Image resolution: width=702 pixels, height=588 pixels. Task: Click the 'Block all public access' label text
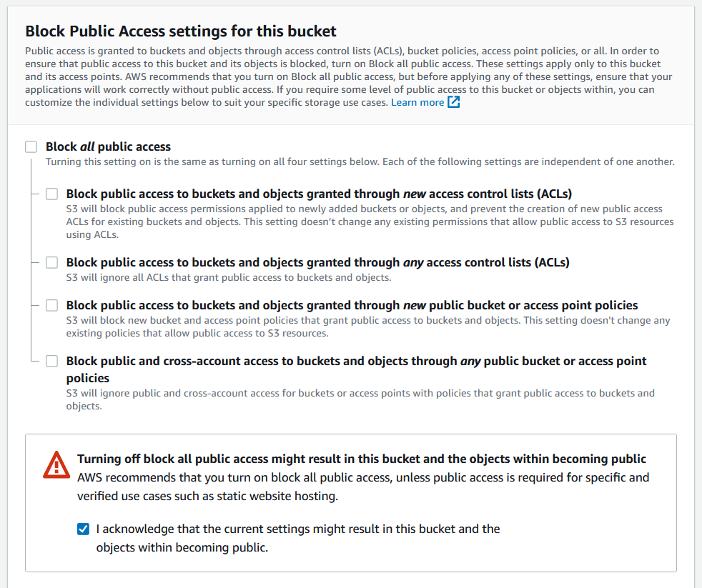point(109,146)
